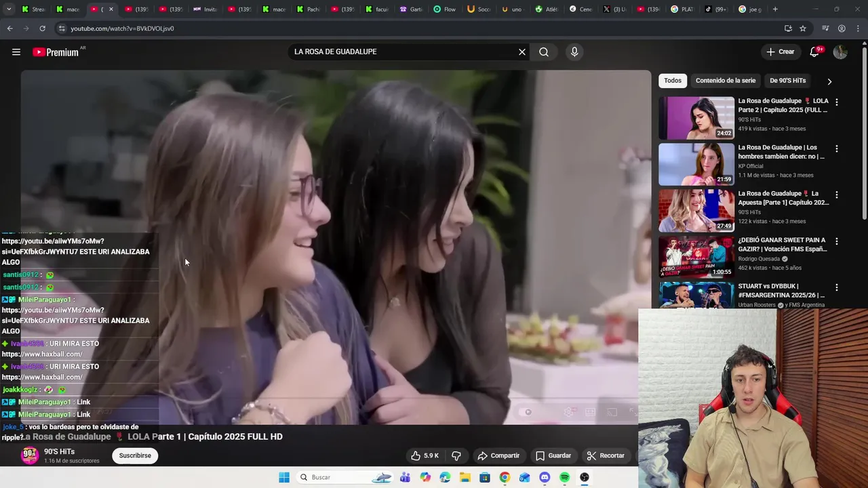Screen dimensions: 868x488
Task: Click the youtube.com address bar
Action: (420, 28)
